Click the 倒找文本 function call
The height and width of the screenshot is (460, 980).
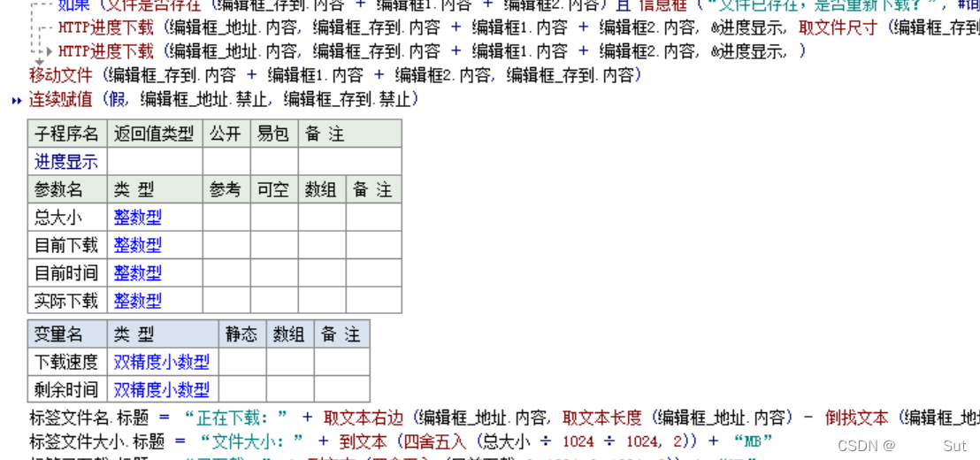(x=856, y=417)
